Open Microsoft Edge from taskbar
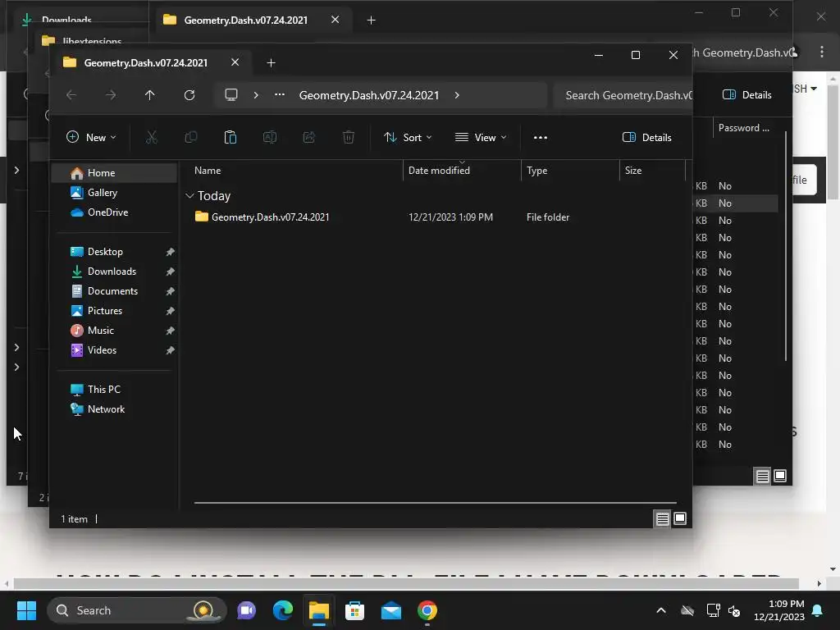The width and height of the screenshot is (840, 630). (282, 610)
